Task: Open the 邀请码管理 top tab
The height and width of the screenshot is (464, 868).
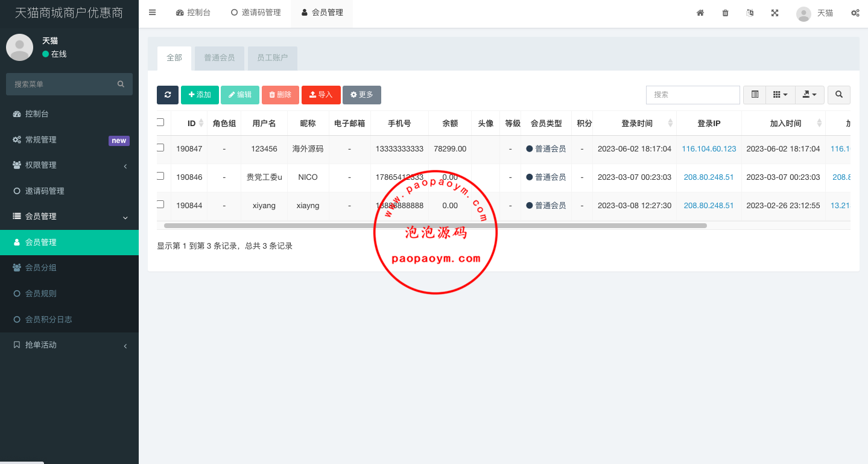Action: click(256, 13)
